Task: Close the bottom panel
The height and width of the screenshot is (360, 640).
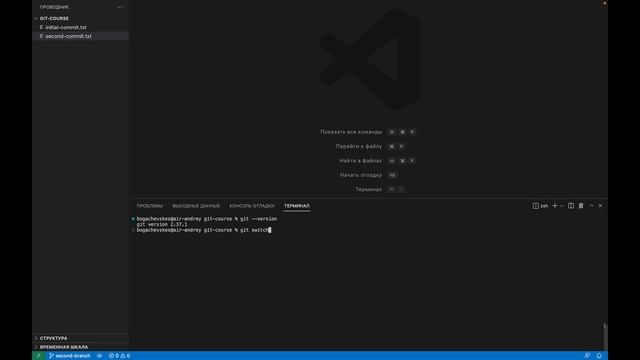Action: point(600,206)
